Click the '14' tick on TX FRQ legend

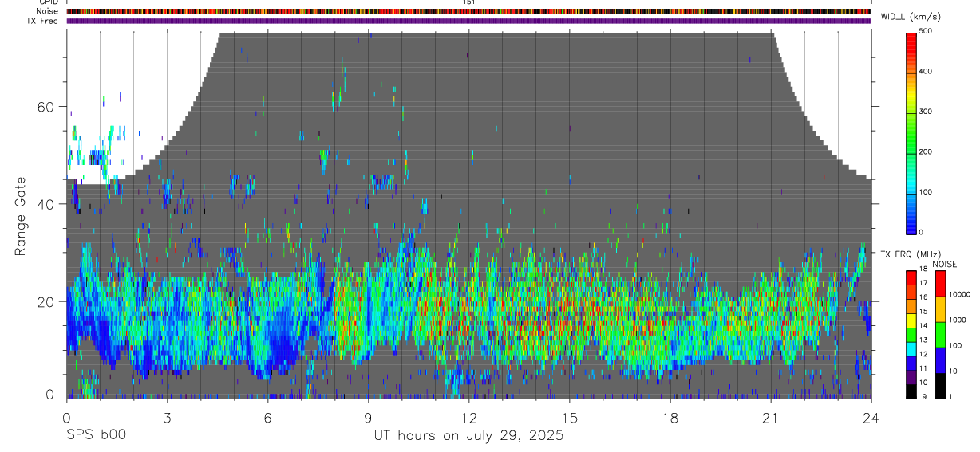(923, 326)
